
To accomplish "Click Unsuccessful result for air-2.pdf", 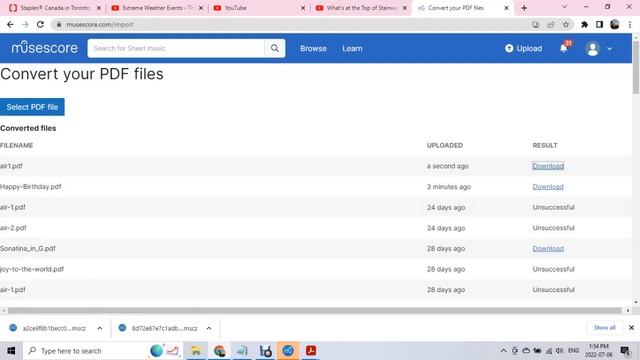I will click(x=553, y=228).
